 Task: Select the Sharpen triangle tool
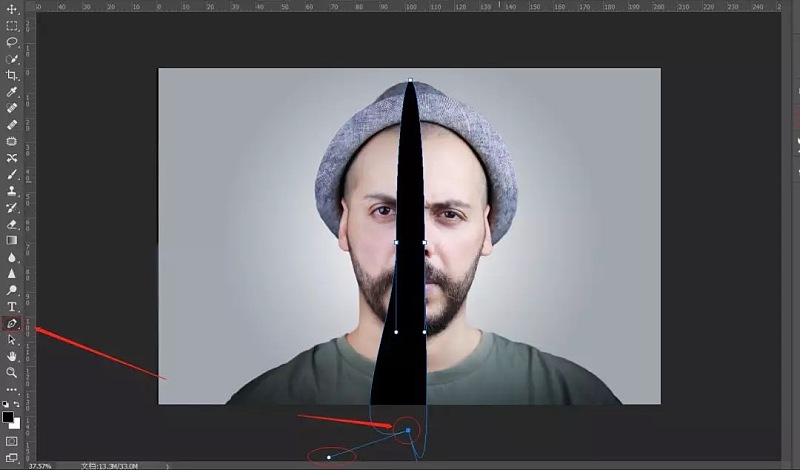11,274
